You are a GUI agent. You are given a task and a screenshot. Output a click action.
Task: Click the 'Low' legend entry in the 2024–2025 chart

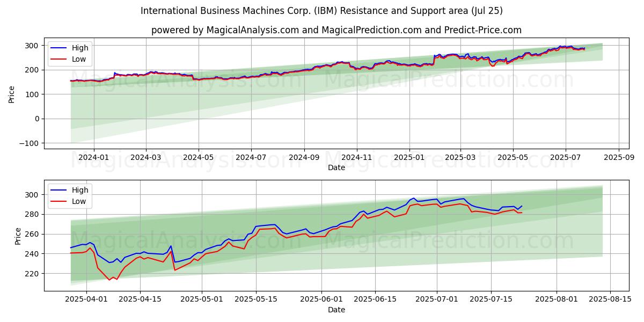(70, 59)
